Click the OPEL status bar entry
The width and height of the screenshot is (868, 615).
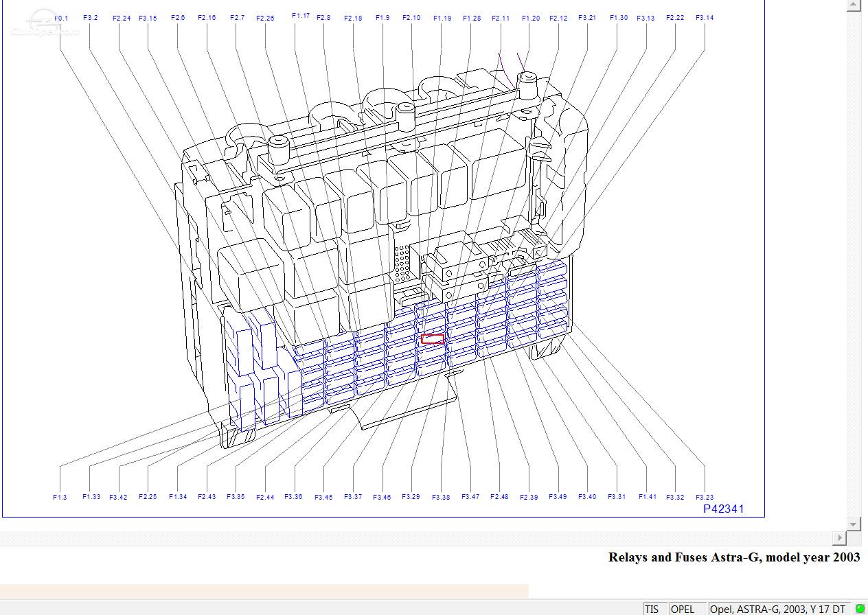pos(683,609)
